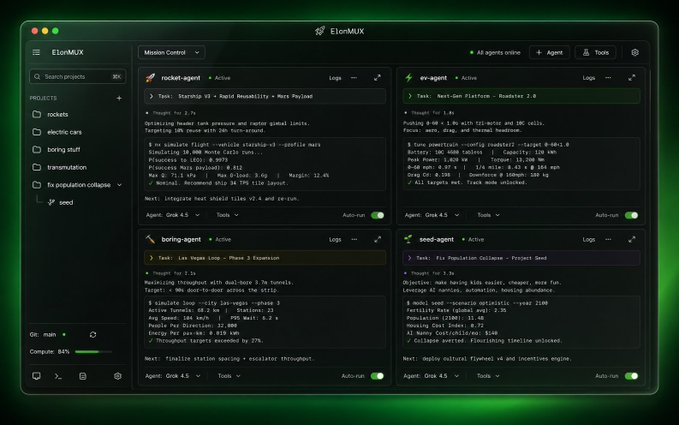This screenshot has width=679, height=425.
Task: View Logs for seed-agent
Action: [x=589, y=240]
